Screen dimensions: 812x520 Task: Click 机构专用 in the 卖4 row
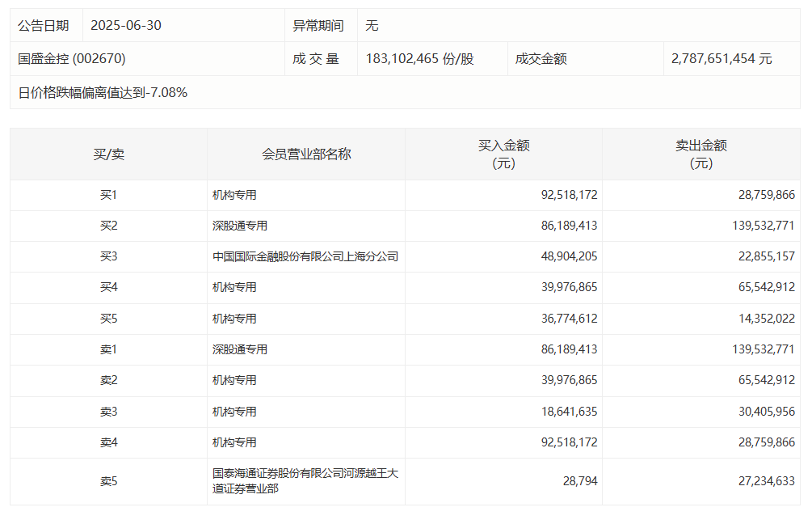click(234, 442)
